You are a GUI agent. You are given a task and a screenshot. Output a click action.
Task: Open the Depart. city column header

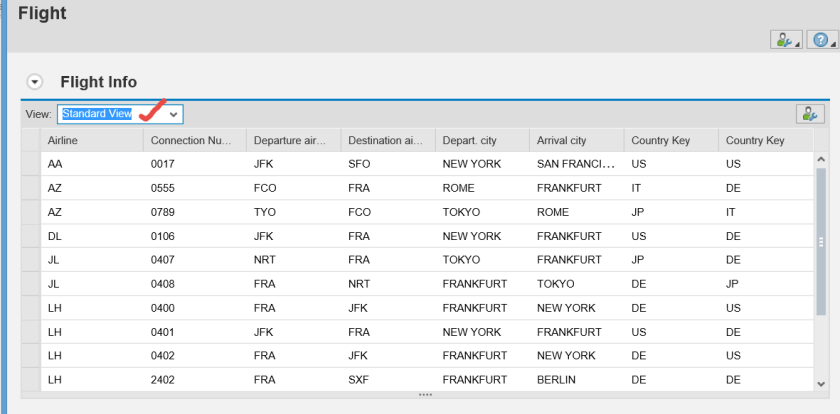point(481,140)
